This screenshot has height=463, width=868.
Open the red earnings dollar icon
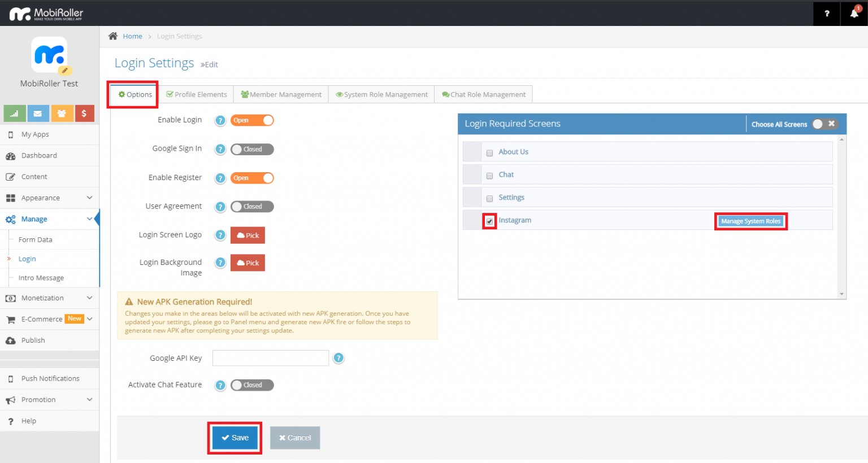[x=84, y=113]
